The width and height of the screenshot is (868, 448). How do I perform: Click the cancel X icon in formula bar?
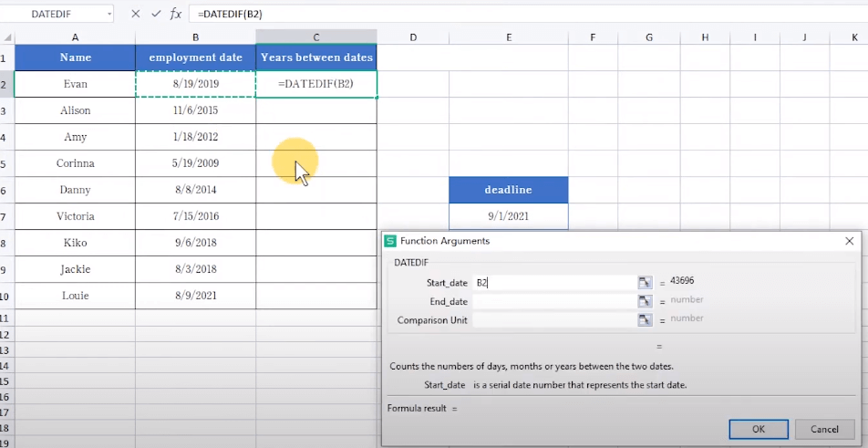coord(136,14)
